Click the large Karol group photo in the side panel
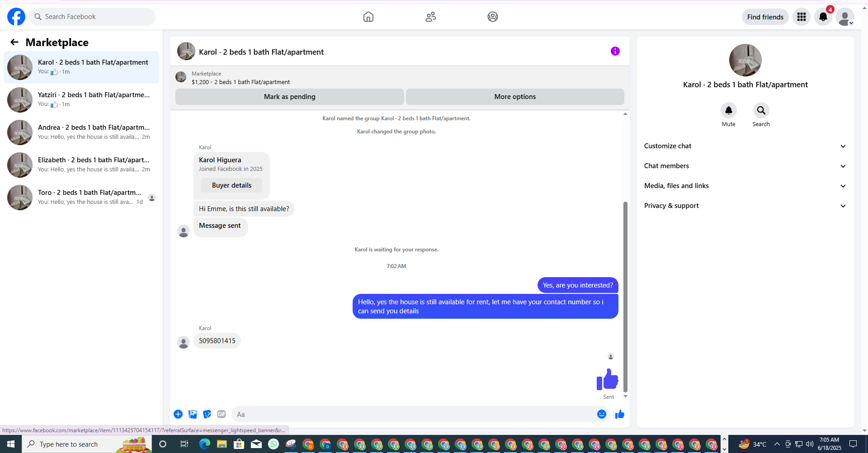The height and width of the screenshot is (453, 868). 745,60
